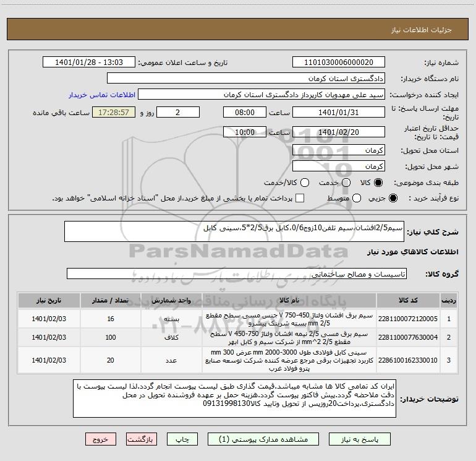Screen dimensions: 476x461
Task: Click quantity cell 16
Action: point(110,319)
